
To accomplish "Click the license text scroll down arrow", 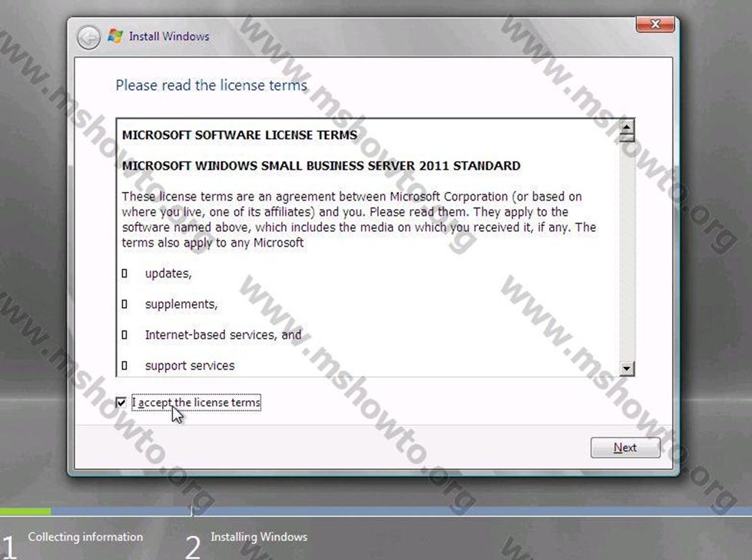I will 626,368.
